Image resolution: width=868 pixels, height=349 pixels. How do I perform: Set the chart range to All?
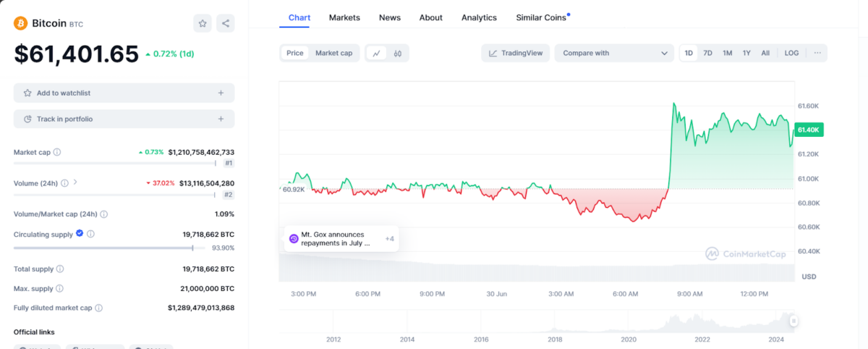coord(765,53)
